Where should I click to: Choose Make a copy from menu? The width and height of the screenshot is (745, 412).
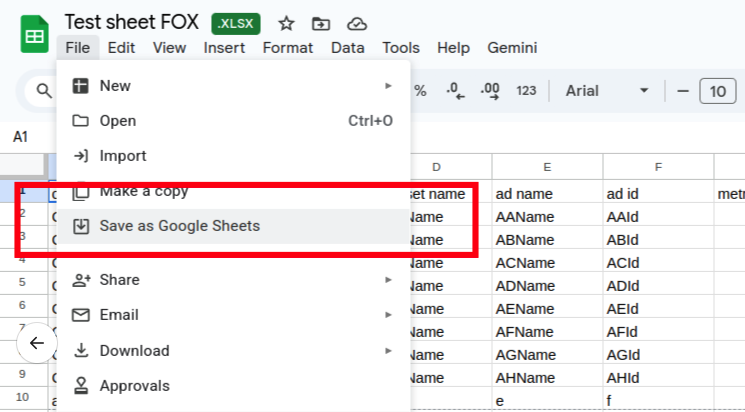(144, 191)
